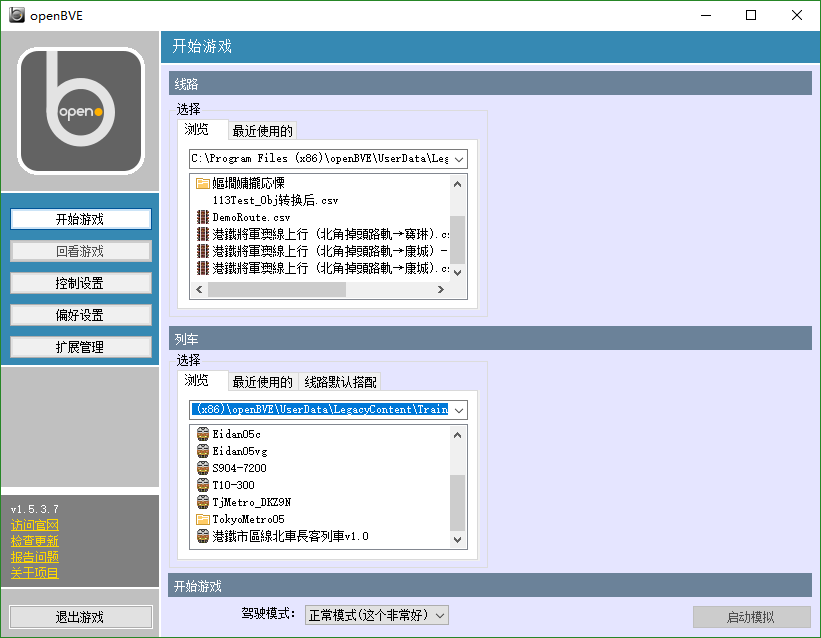This screenshot has width=821, height=638.
Task: Select the Eidan05vg train
Action: [240, 451]
